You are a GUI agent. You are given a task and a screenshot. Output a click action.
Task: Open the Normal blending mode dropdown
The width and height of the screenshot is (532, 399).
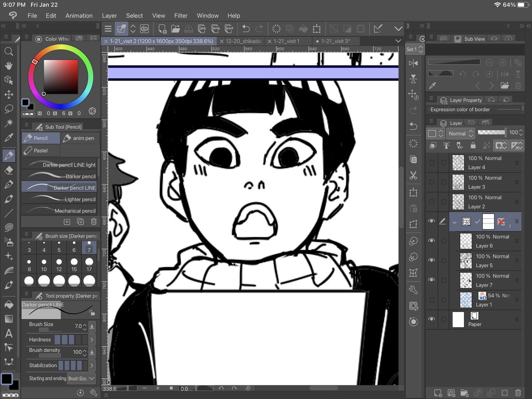[x=460, y=133]
